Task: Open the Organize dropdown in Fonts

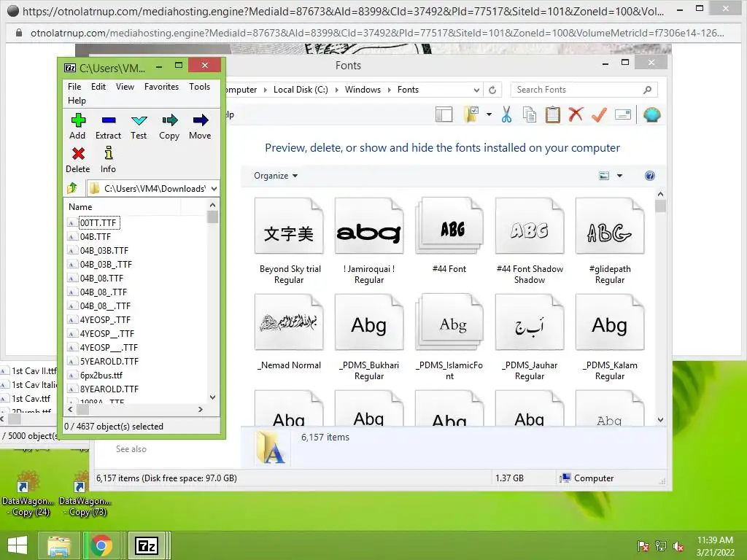Action: tap(275, 176)
